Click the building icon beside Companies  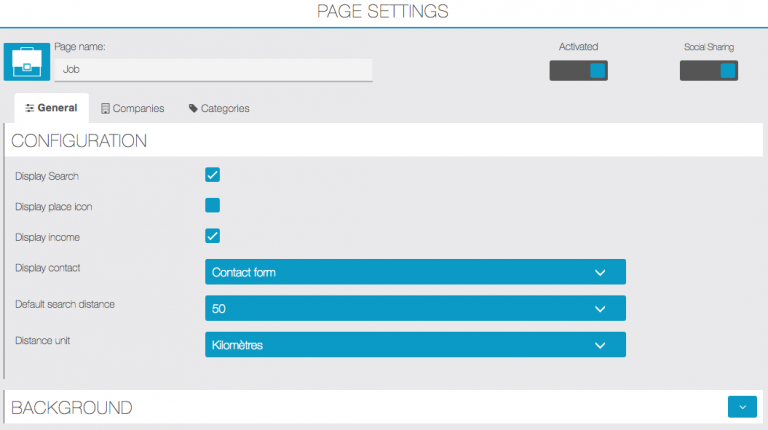click(105, 108)
